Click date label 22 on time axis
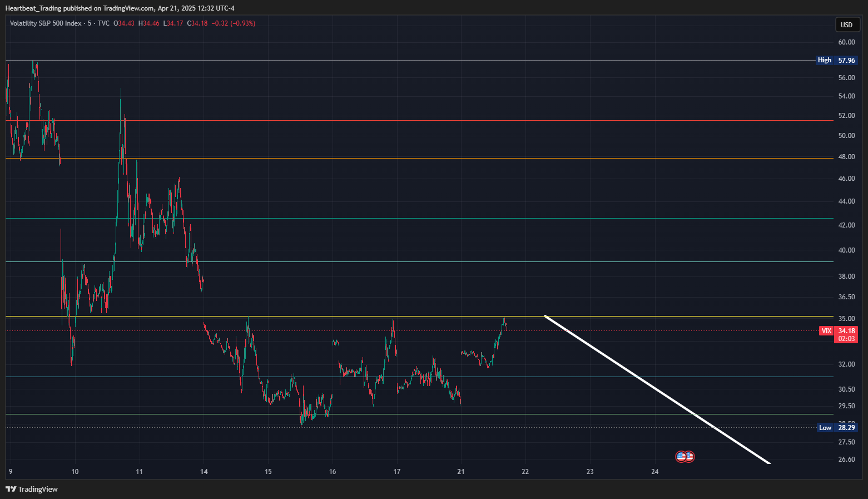This screenshot has height=499, width=868. 525,472
